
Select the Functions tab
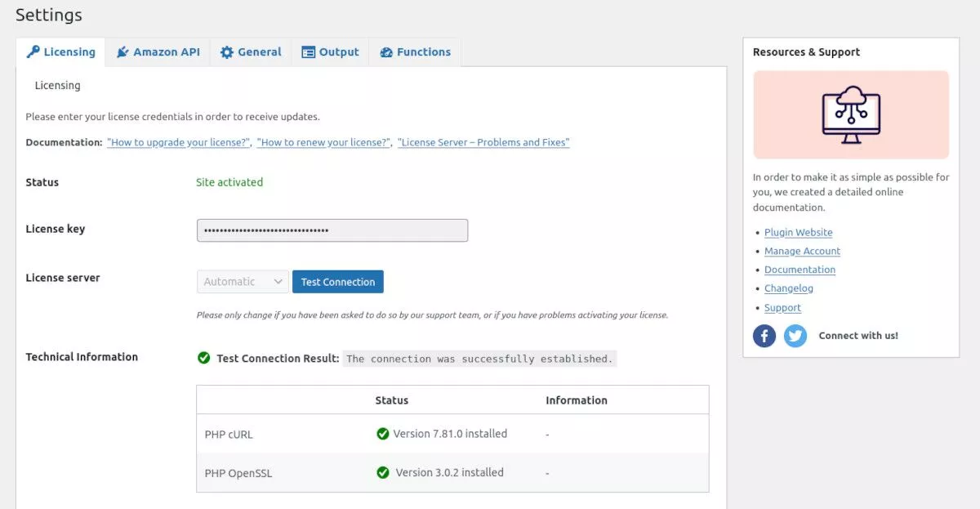415,52
